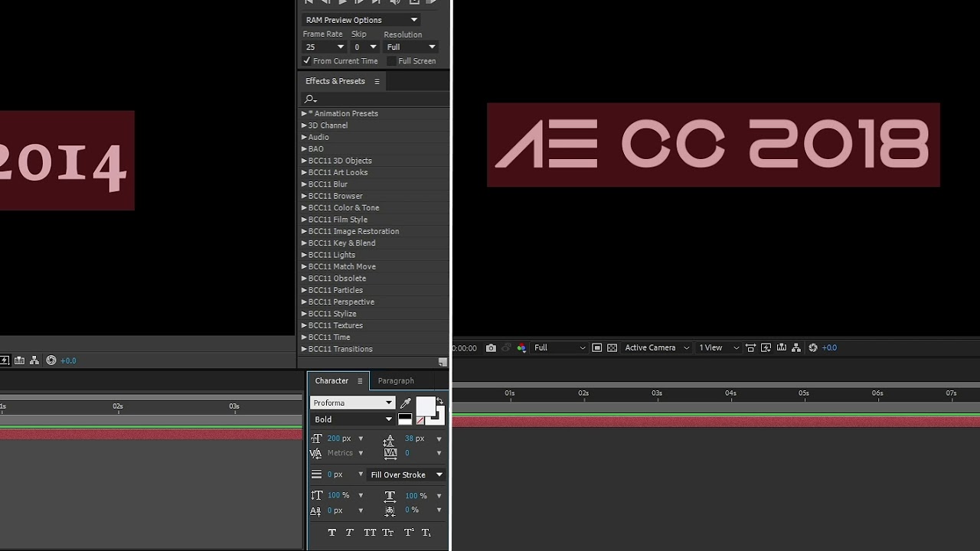Open the viewer Full resolution dropdown
This screenshot has height=551, width=980.
(560, 347)
